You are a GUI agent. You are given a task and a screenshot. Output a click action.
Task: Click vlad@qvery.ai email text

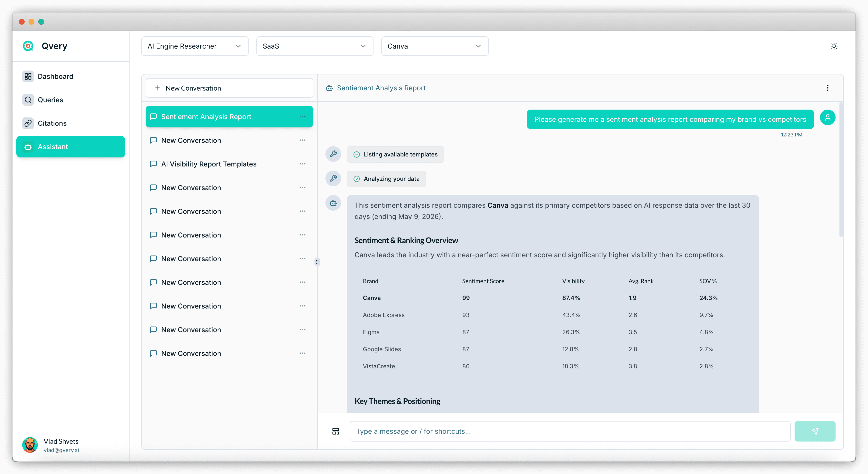click(x=61, y=450)
